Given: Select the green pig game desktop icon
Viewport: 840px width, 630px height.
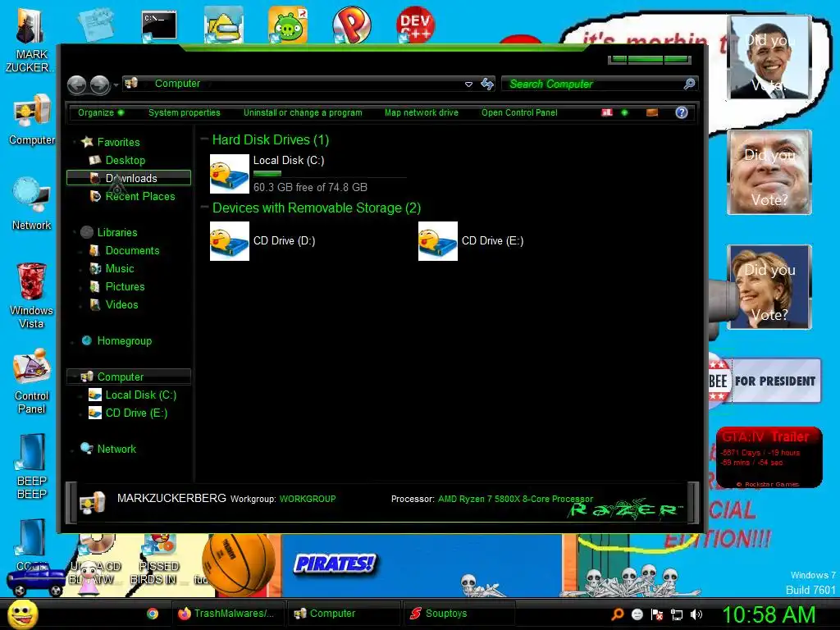Looking at the screenshot, I should point(288,25).
